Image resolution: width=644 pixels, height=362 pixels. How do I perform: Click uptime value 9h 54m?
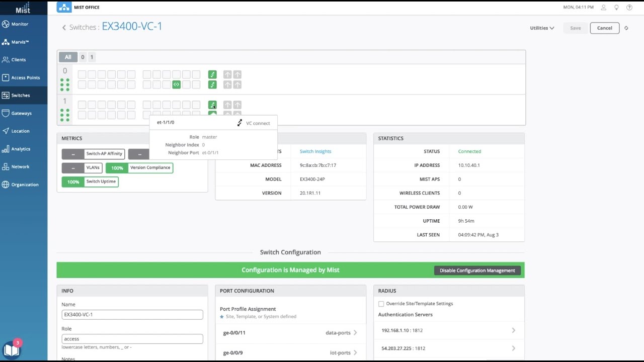(466, 221)
